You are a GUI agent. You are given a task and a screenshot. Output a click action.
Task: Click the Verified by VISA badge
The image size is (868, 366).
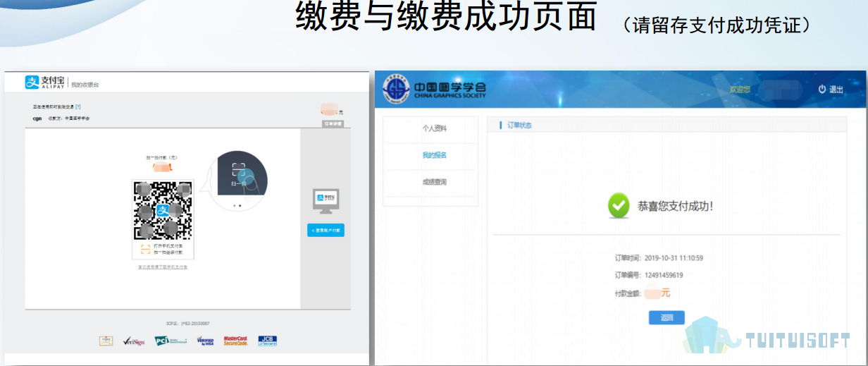point(205,341)
